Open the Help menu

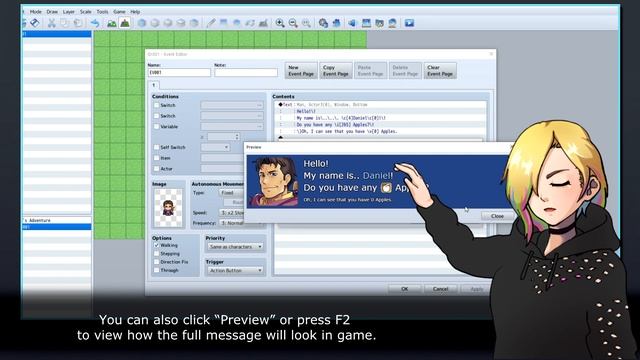135,12
